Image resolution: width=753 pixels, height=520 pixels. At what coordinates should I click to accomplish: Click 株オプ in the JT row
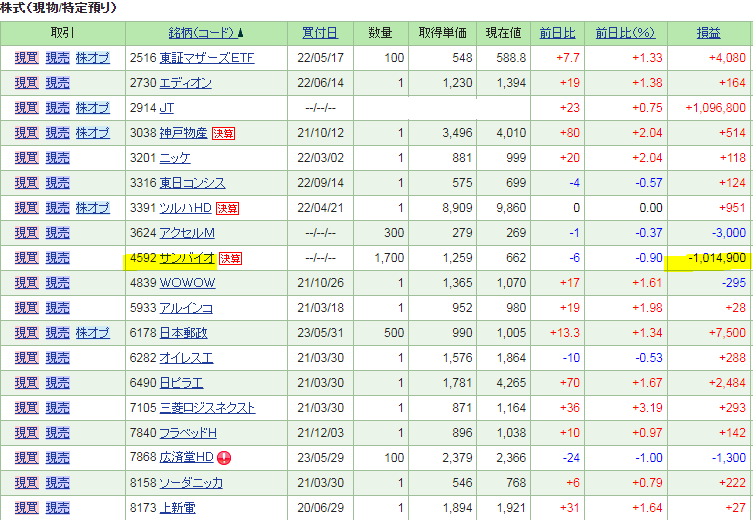coord(93,108)
